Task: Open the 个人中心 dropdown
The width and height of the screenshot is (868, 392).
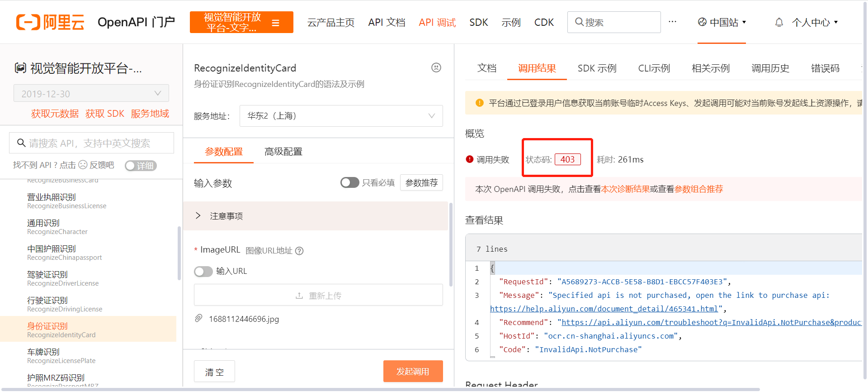Action: tap(815, 22)
